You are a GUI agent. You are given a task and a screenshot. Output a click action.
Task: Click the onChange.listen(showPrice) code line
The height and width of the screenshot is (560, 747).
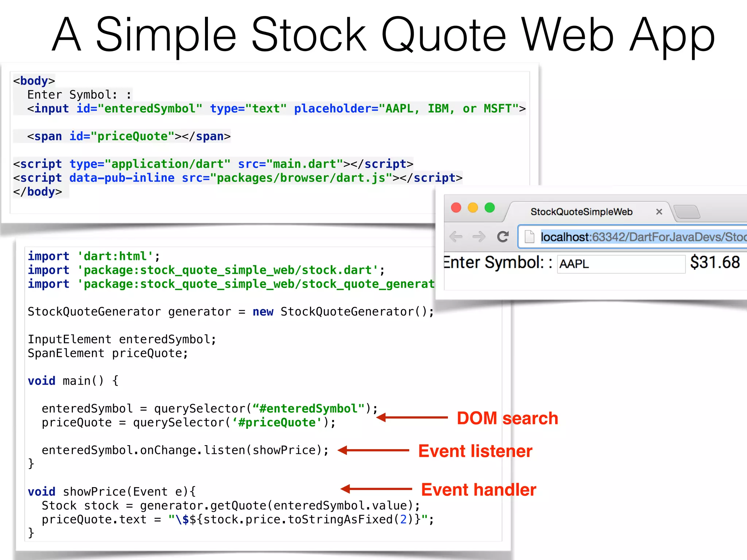pos(185,450)
